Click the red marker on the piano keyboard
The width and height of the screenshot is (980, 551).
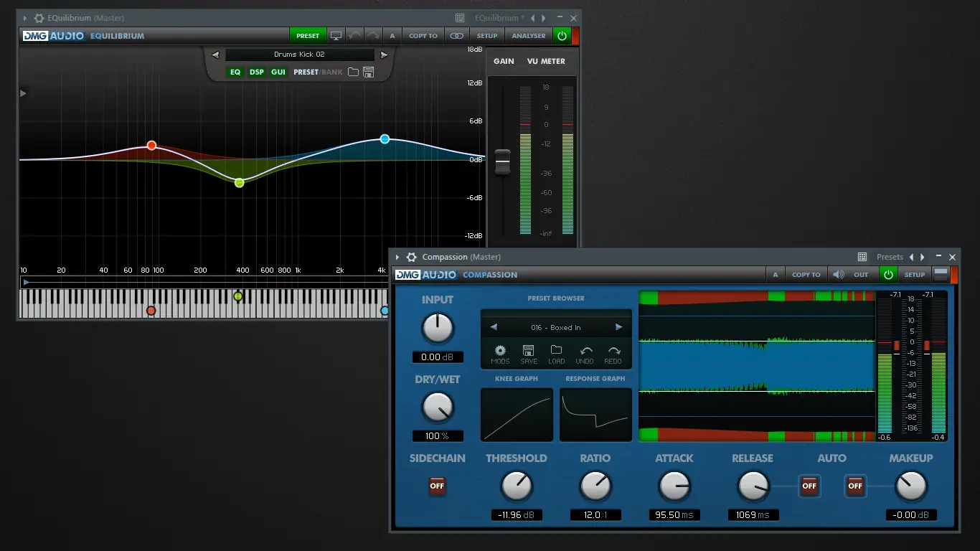(151, 311)
